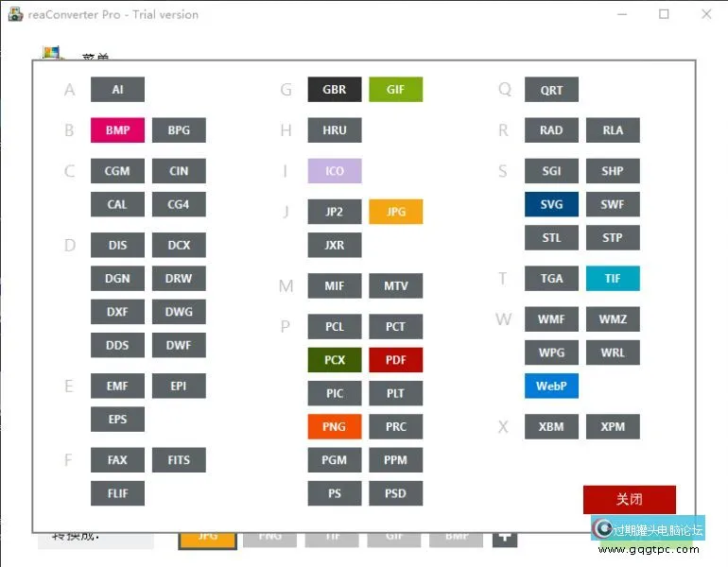Select the dark green PCX format
The width and height of the screenshot is (728, 567).
click(334, 360)
